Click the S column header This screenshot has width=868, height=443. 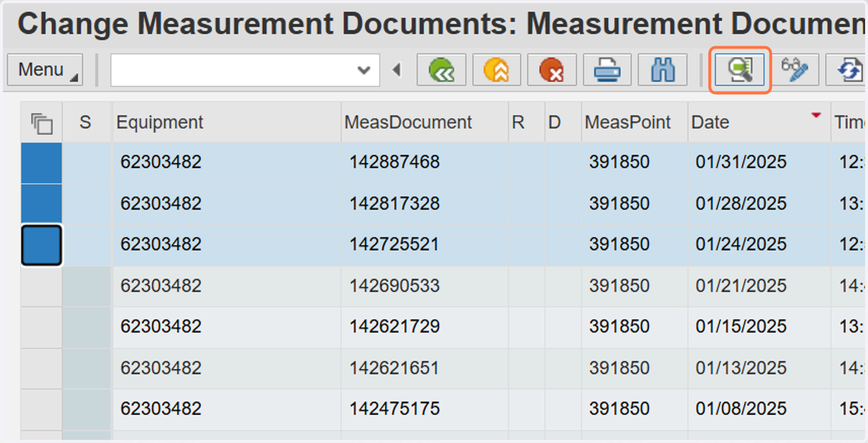[86, 122]
